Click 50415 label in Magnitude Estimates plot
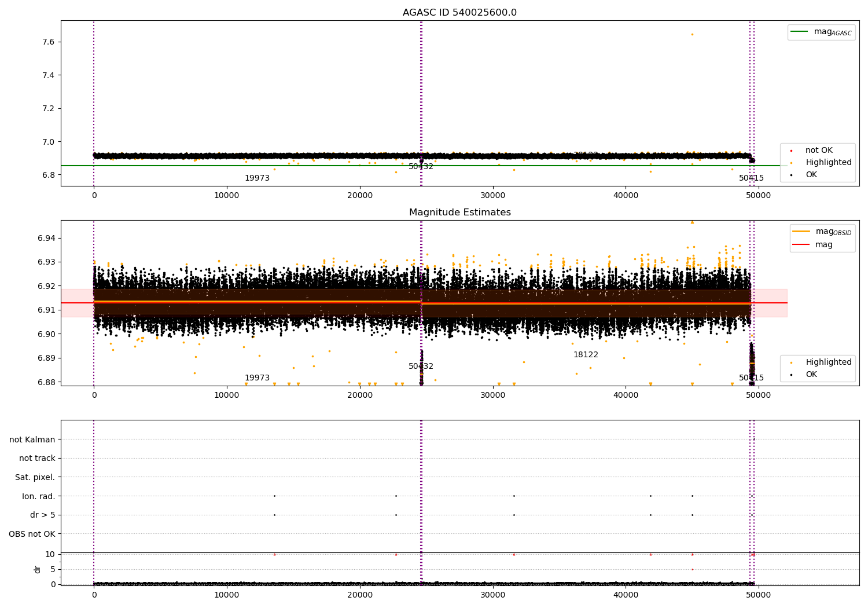Screen dimensions: 868x608 [751, 378]
